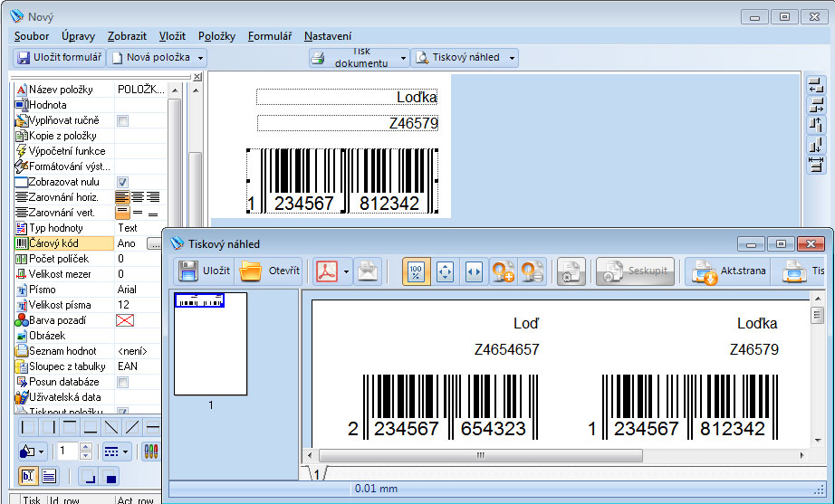Click Nová položka button

151,58
